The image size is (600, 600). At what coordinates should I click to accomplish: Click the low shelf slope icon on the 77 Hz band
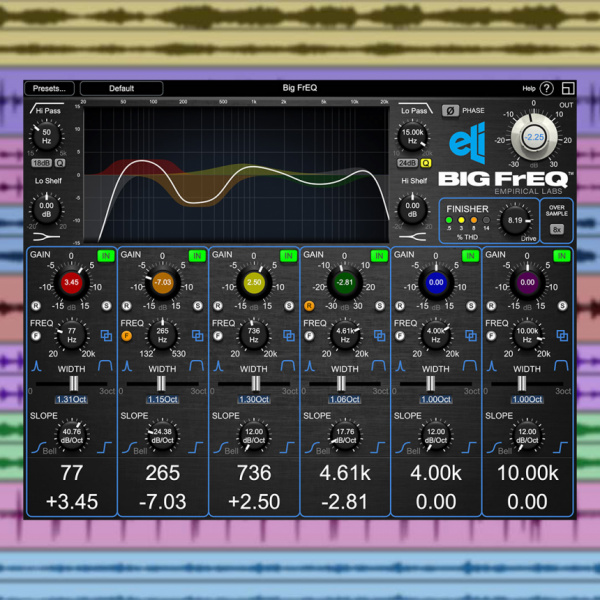click(38, 447)
